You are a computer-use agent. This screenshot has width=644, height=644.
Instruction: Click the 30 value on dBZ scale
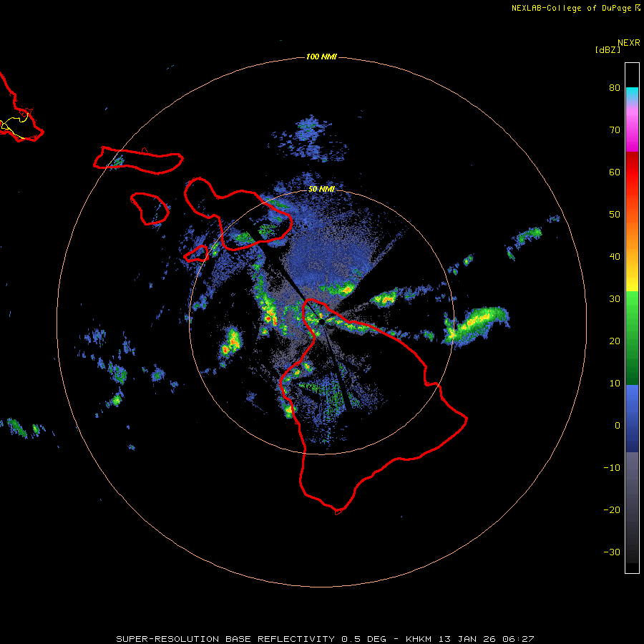tap(615, 299)
